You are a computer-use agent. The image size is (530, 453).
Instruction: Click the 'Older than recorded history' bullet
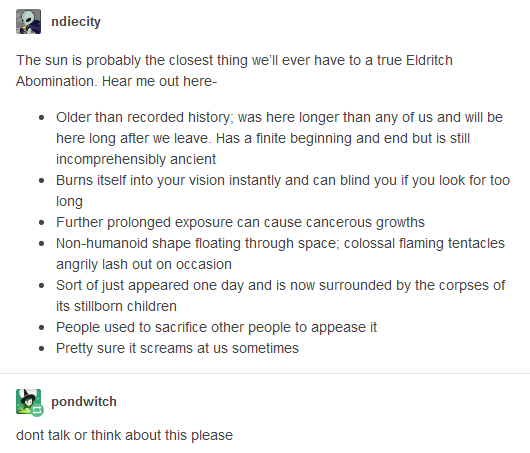pos(280,138)
